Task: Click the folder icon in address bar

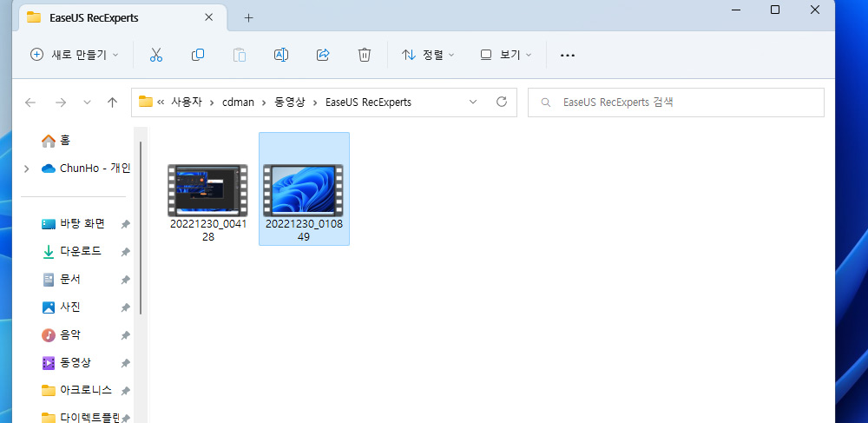Action: (146, 102)
